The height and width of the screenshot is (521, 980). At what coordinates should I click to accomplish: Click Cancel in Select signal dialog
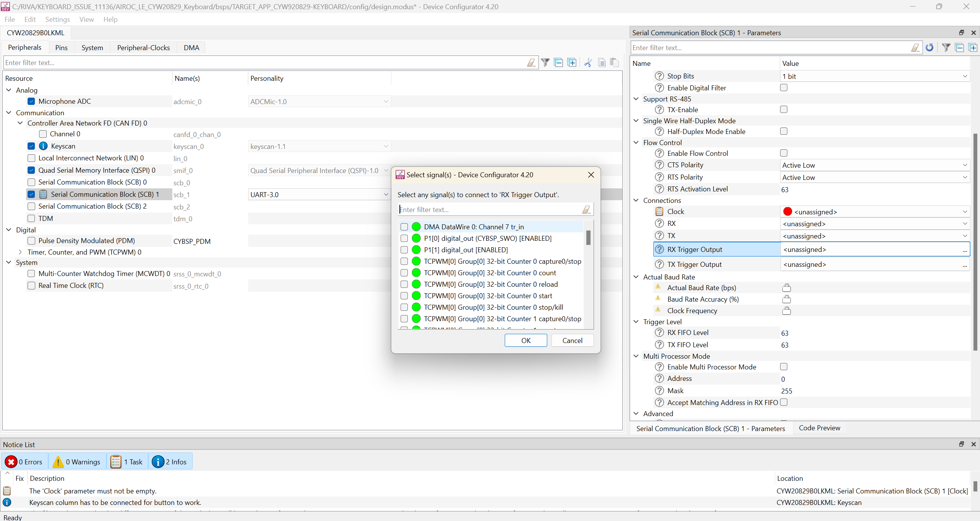[572, 340]
